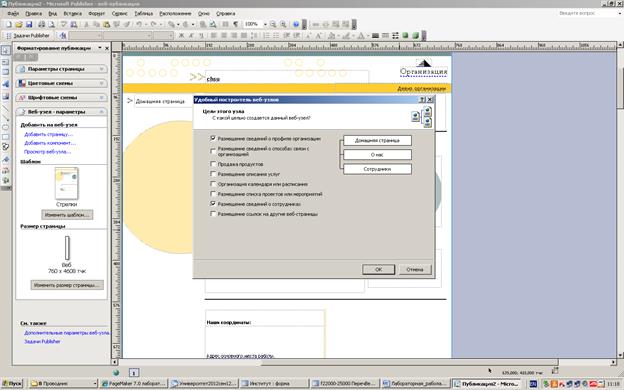Click the Print icon in standard toolbar
Image resolution: width=624 pixels, height=390 pixels.
41,24
